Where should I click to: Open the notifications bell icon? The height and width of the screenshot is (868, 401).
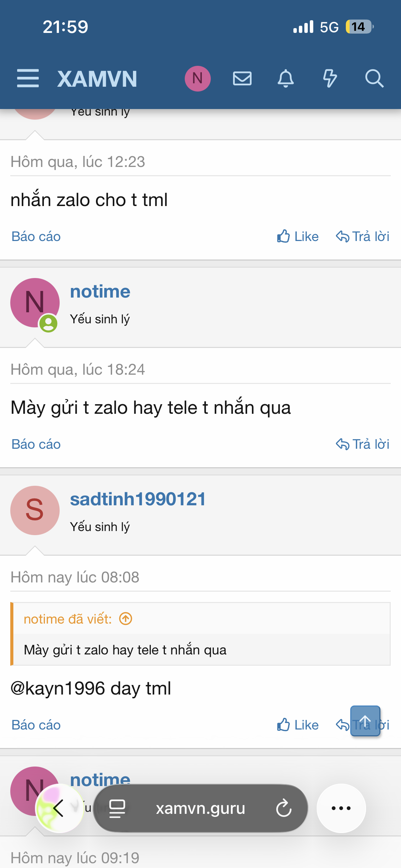[286, 79]
